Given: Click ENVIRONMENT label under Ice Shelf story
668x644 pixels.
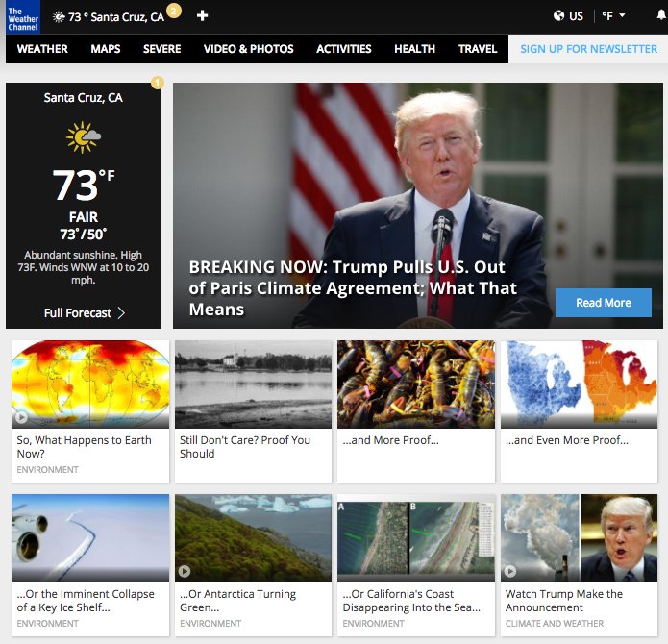Looking at the screenshot, I should point(48,623).
